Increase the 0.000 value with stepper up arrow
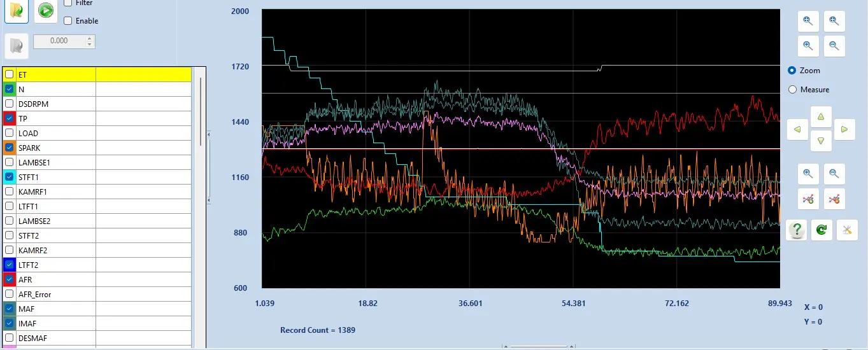 tap(90, 38)
